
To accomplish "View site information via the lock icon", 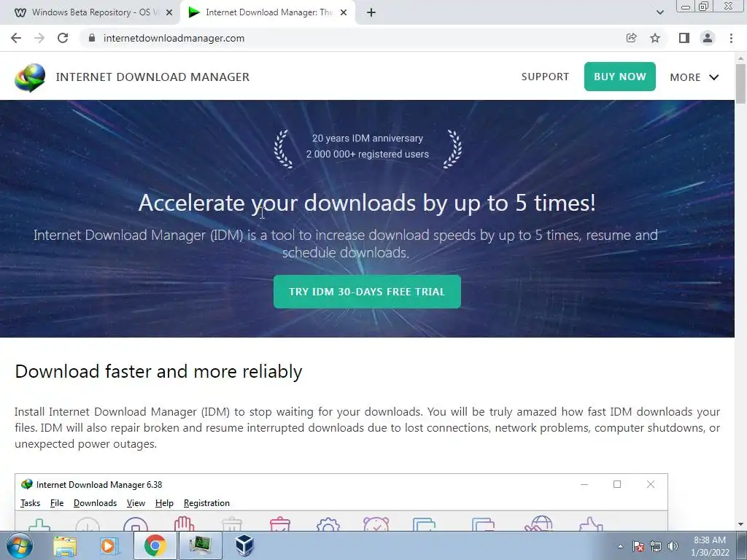I will (92, 38).
